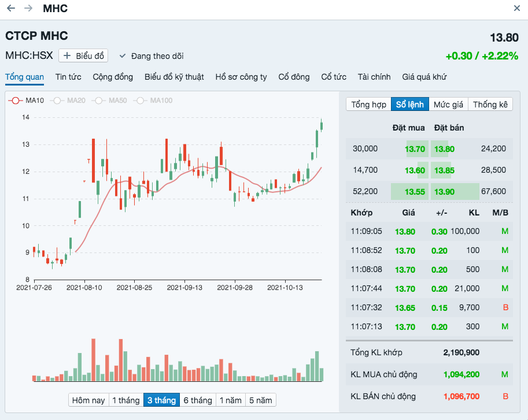Add chart with the Biểu đồ button
The width and height of the screenshot is (528, 420).
coord(83,56)
